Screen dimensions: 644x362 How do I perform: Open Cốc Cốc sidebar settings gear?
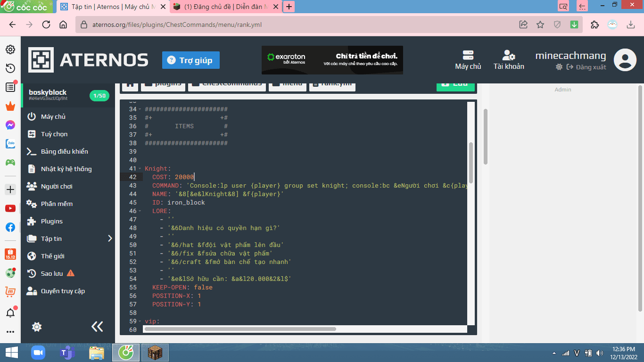[x=10, y=49]
